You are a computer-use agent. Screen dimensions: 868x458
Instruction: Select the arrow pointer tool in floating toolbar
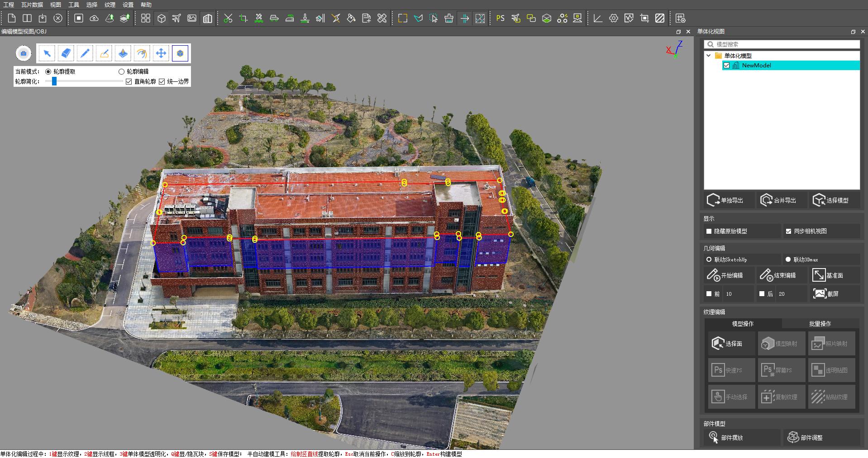click(47, 53)
